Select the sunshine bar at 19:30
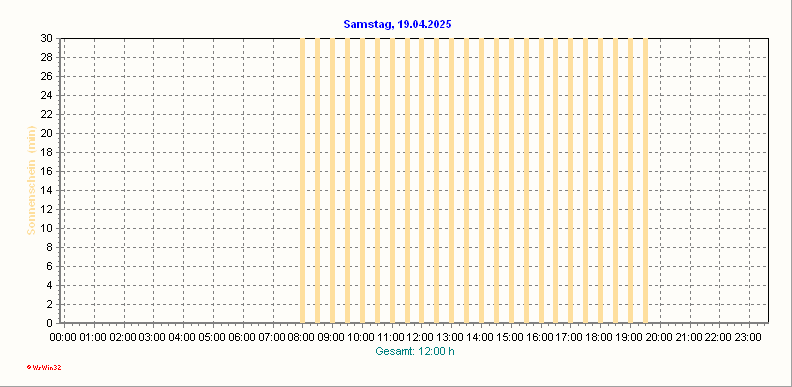This screenshot has width=792, height=387. pyautogui.click(x=646, y=180)
